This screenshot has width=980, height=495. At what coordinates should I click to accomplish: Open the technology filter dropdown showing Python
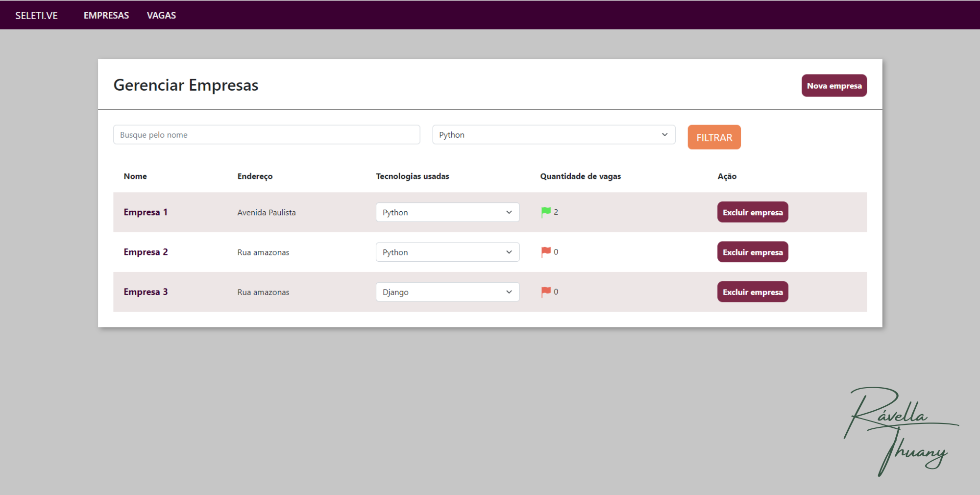click(x=554, y=134)
